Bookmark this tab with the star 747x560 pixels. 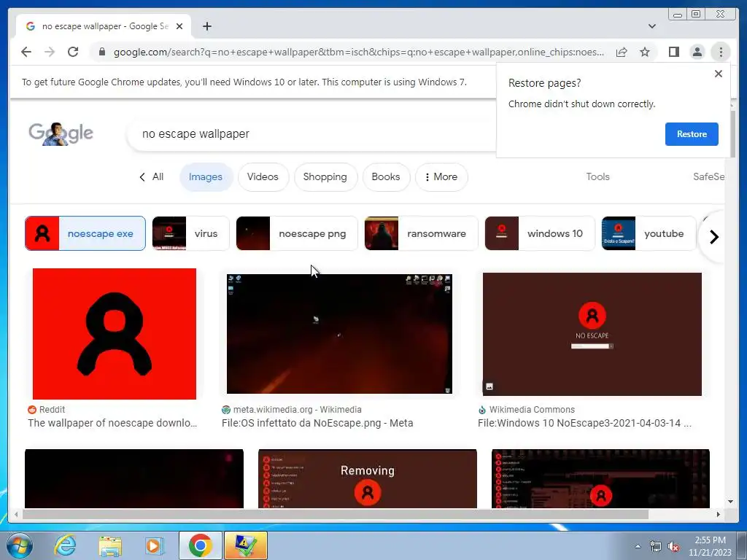pos(645,52)
